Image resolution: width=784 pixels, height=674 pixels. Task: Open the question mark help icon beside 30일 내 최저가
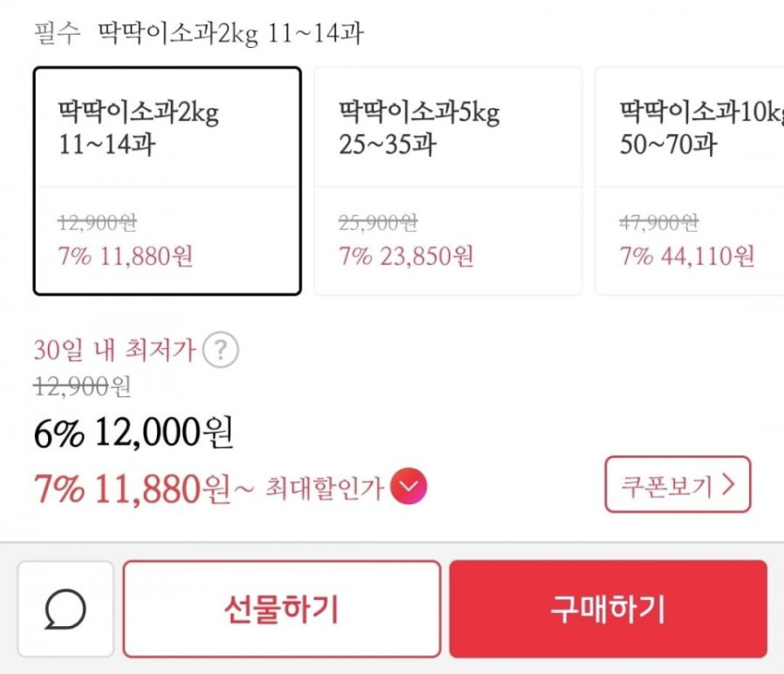(x=221, y=351)
